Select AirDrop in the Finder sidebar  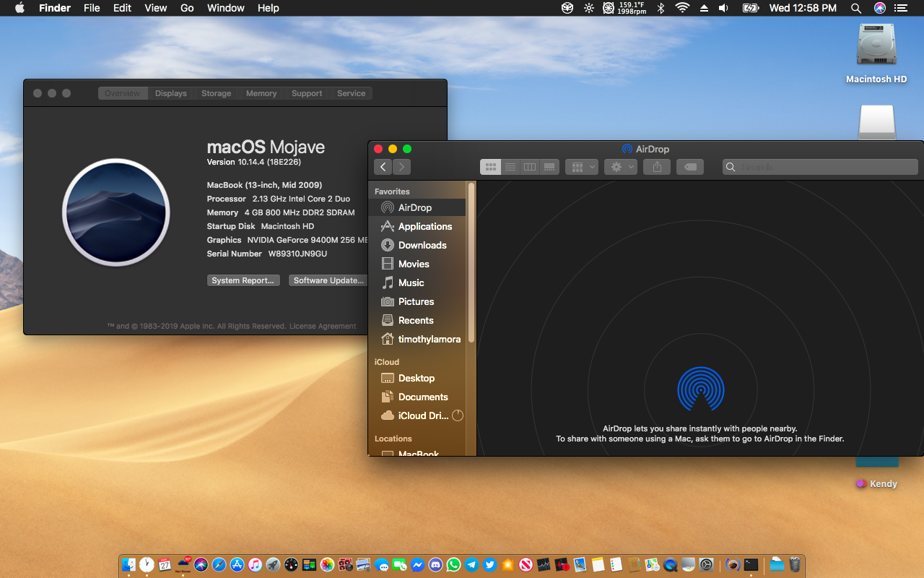click(417, 207)
